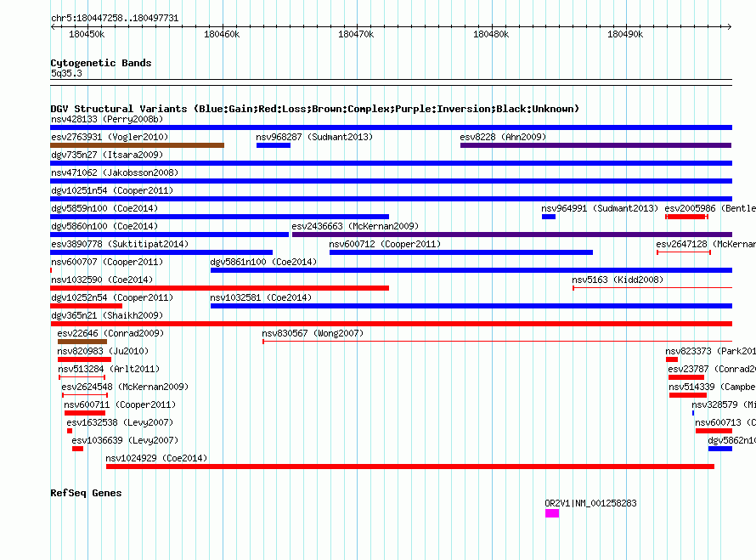
Task: Select the nsv964991 small blue bar
Action: click(x=549, y=217)
